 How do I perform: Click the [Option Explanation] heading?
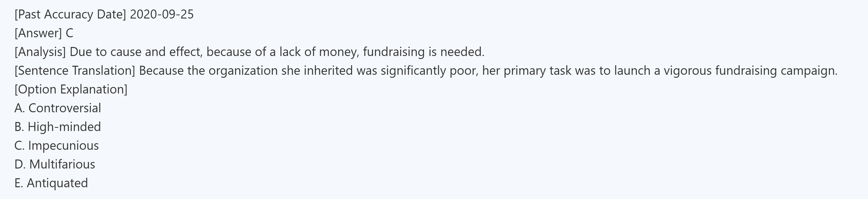click(71, 89)
